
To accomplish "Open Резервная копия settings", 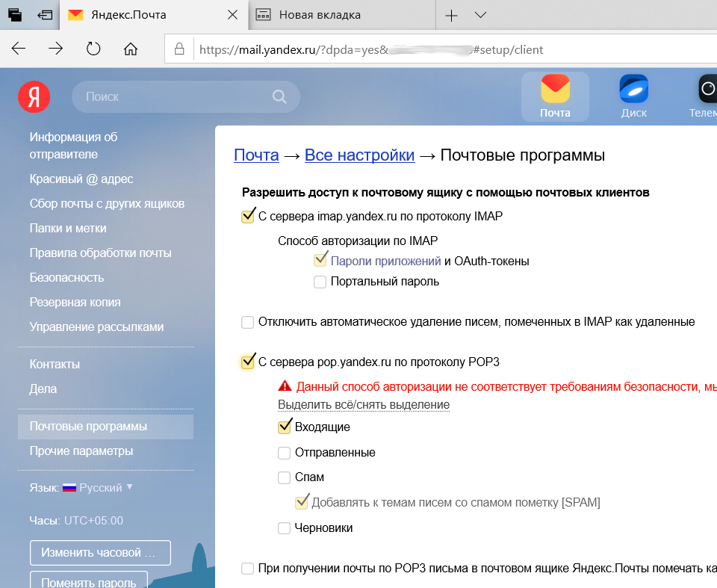I will pos(75,303).
